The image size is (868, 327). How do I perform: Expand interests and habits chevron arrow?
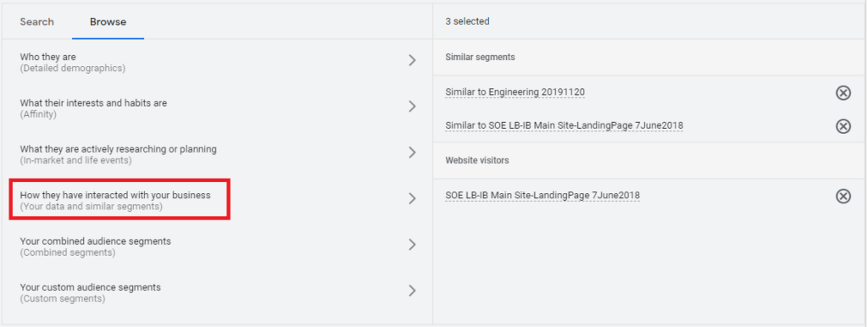point(412,107)
